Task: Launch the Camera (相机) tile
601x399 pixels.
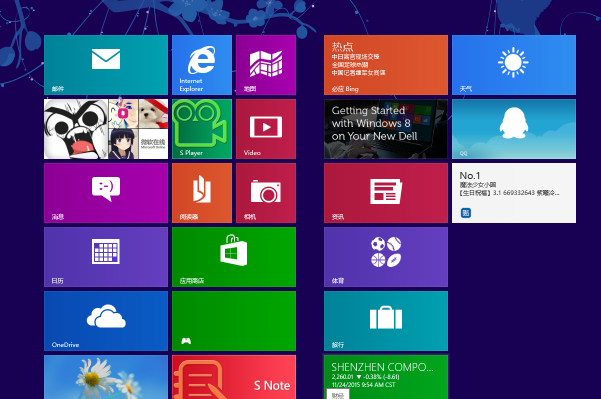Action: tap(266, 193)
